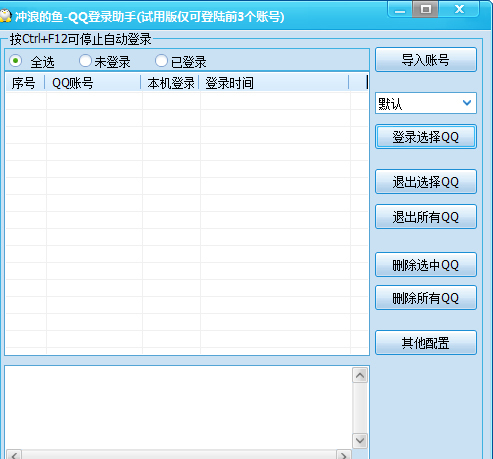Select the 已登录 radio button
493x459 pixels.
click(x=161, y=61)
